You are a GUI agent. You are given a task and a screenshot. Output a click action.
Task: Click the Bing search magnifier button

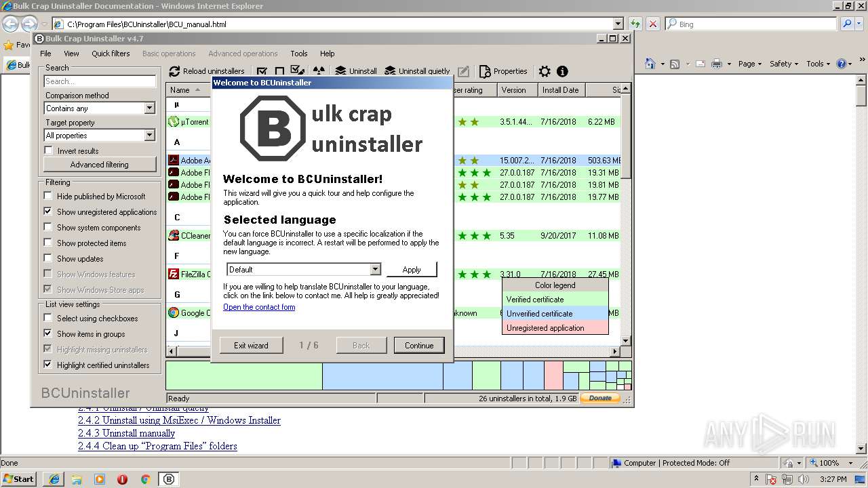847,24
